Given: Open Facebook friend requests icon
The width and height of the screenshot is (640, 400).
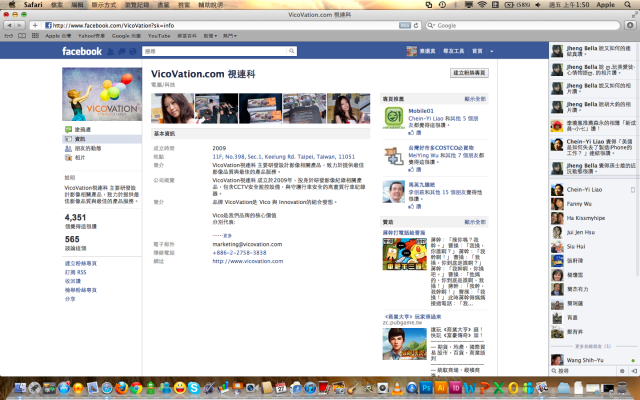Looking at the screenshot, I should (110, 51).
